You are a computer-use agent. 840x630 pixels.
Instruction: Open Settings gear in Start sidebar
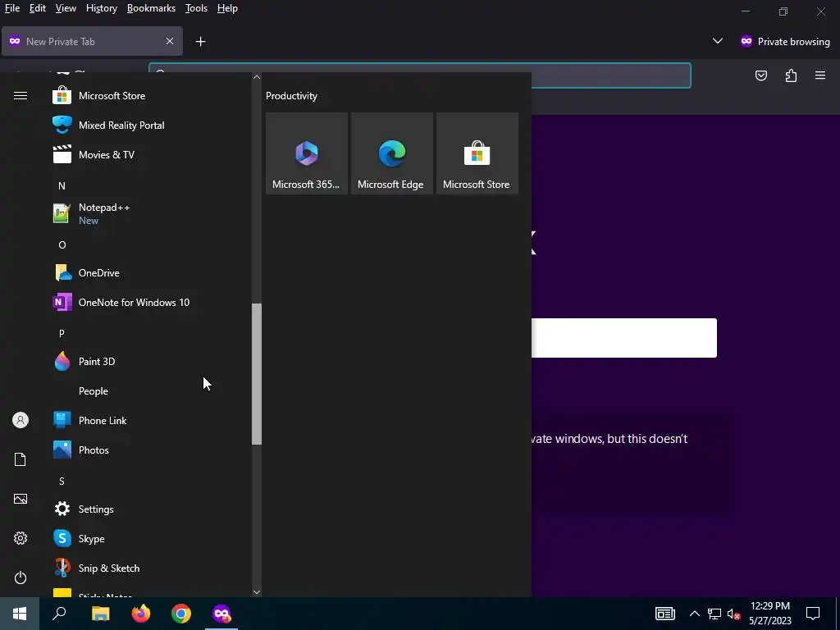pyautogui.click(x=21, y=538)
